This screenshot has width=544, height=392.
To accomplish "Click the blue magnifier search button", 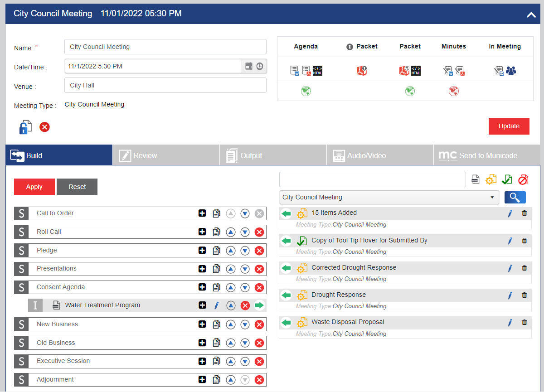I will (515, 197).
